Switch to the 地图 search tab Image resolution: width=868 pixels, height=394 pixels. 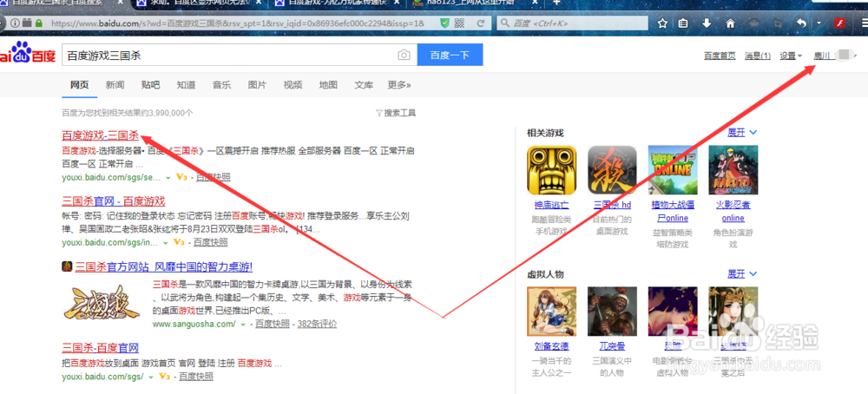(328, 85)
